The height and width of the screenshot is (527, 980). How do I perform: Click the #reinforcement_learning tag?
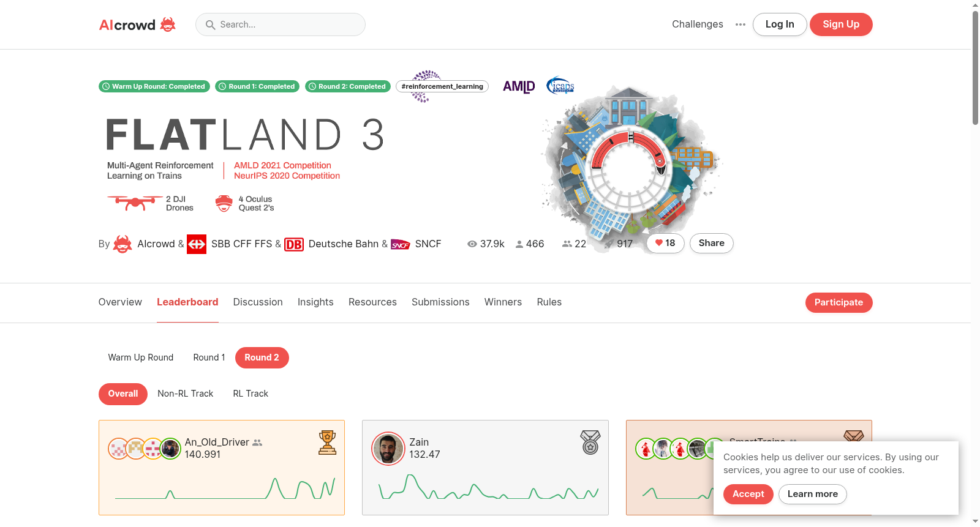click(x=442, y=86)
